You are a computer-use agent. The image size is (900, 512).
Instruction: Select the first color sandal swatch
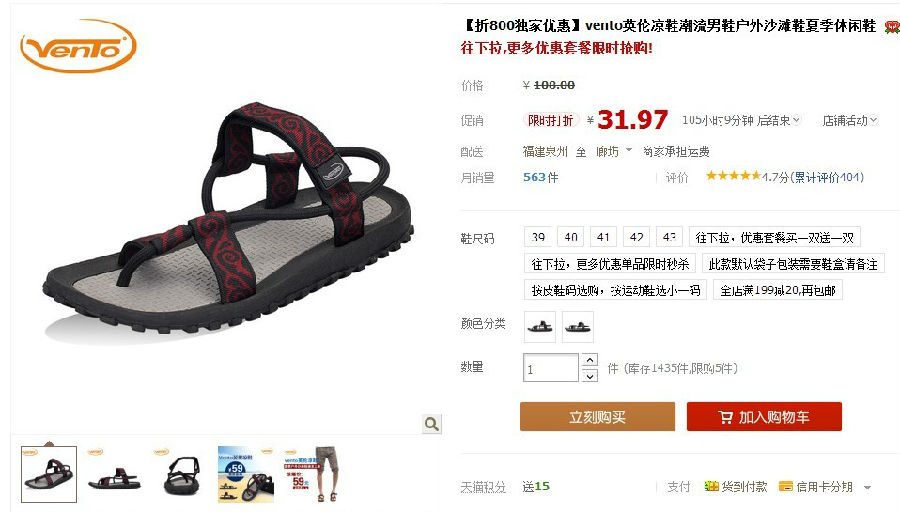click(540, 327)
